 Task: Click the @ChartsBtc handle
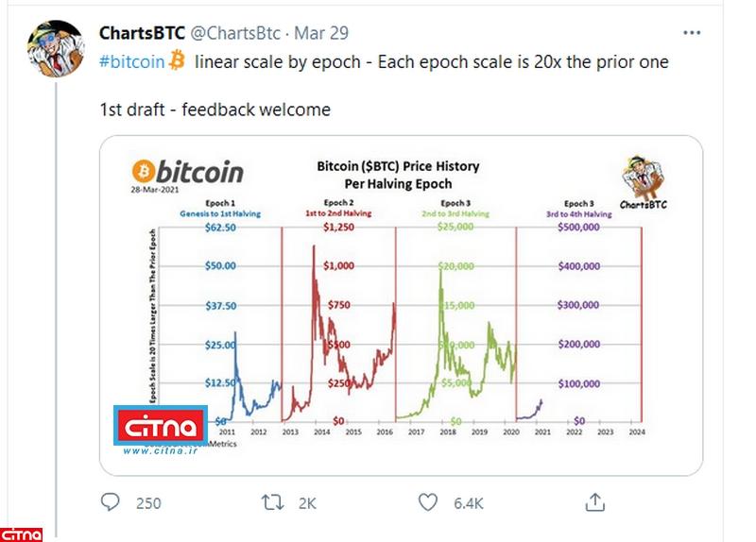coord(236,33)
